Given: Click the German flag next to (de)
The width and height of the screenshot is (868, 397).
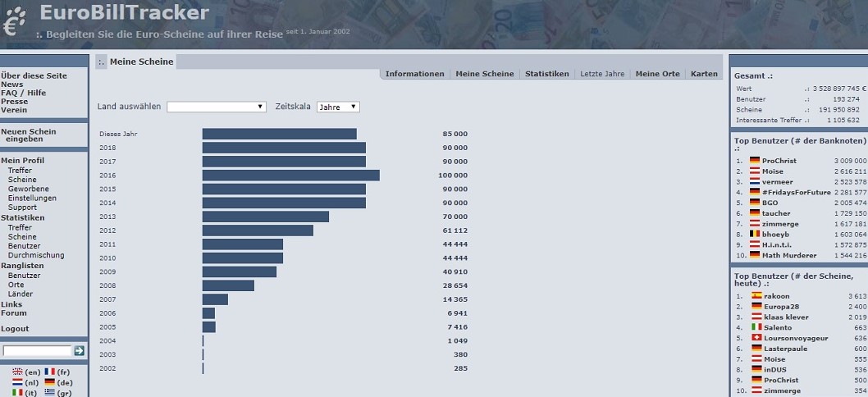Looking at the screenshot, I should [x=49, y=382].
